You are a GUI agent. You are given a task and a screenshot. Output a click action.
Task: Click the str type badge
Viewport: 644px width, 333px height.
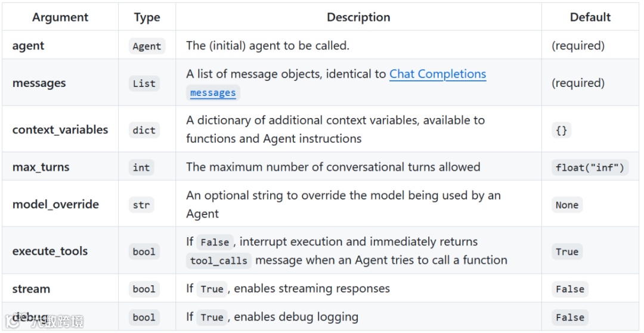141,205
